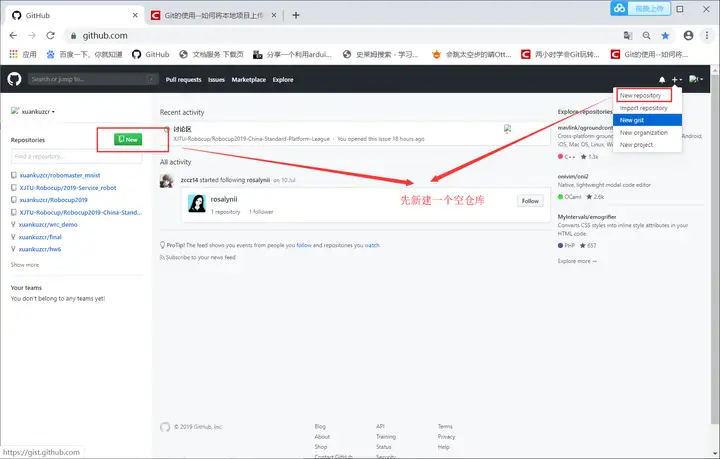
Task: Click rosalynii's avatar thumbnail
Action: pyautogui.click(x=197, y=203)
